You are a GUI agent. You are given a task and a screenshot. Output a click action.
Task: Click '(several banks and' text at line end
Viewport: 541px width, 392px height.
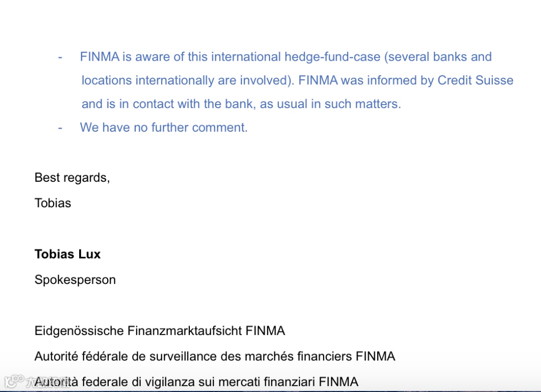point(438,57)
